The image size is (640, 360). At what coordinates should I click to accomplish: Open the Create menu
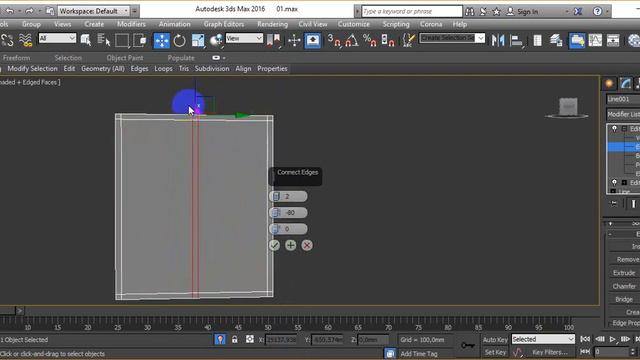point(94,24)
